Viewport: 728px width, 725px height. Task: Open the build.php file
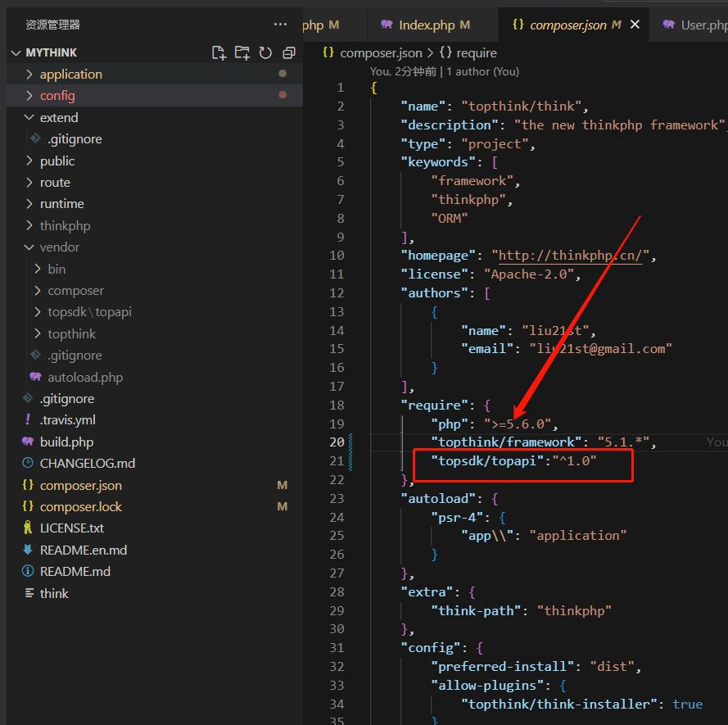pyautogui.click(x=66, y=442)
